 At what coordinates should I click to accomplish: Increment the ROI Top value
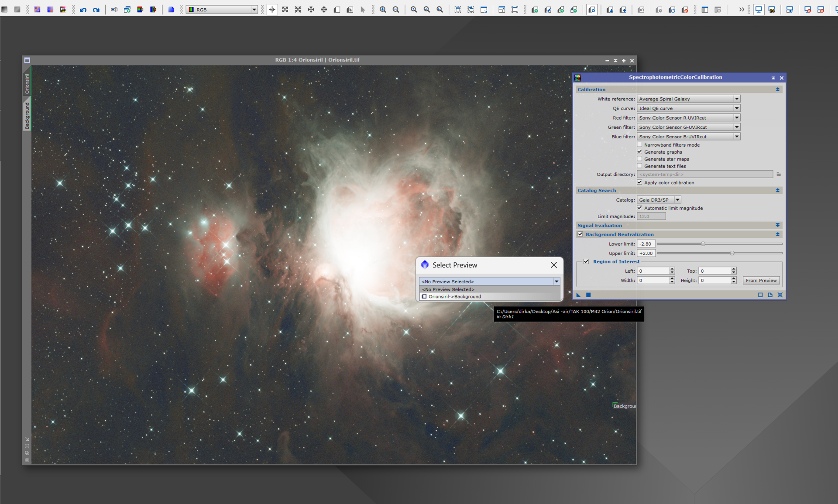point(734,269)
